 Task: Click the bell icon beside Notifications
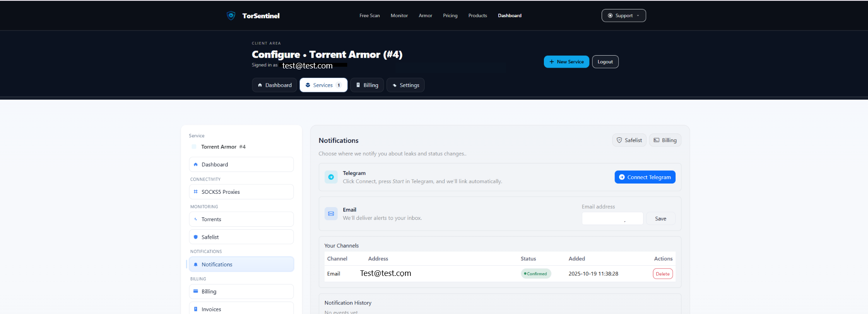(x=196, y=264)
